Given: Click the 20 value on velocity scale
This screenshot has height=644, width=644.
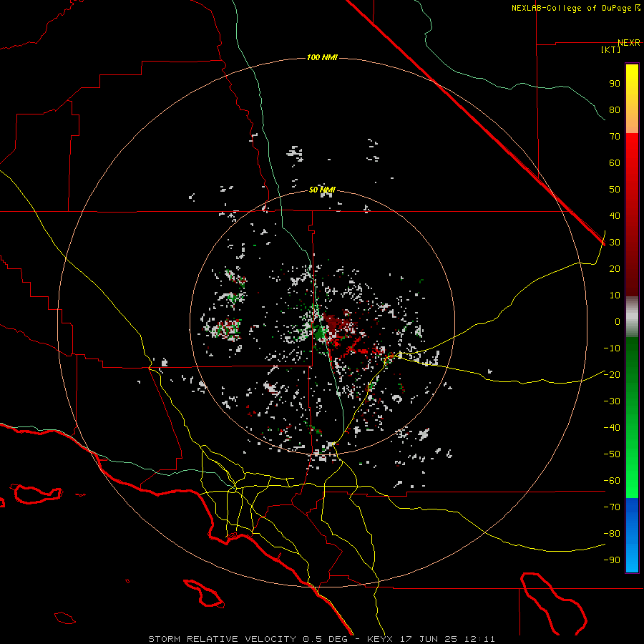Looking at the screenshot, I should point(615,269).
